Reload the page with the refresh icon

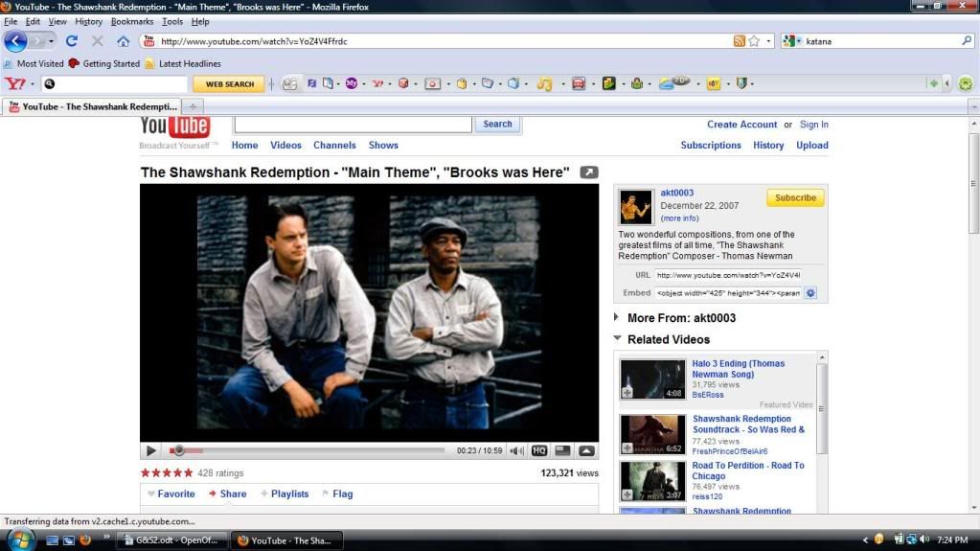72,41
